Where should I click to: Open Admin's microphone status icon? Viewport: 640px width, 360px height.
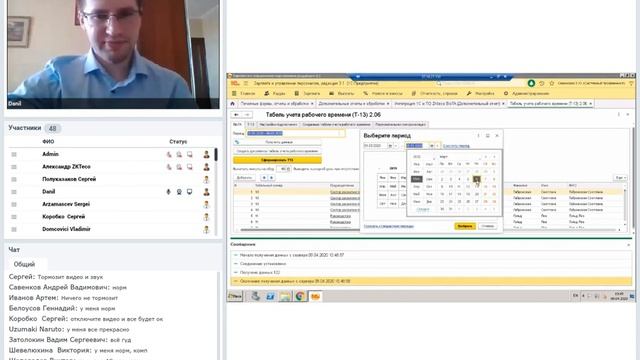(x=169, y=154)
